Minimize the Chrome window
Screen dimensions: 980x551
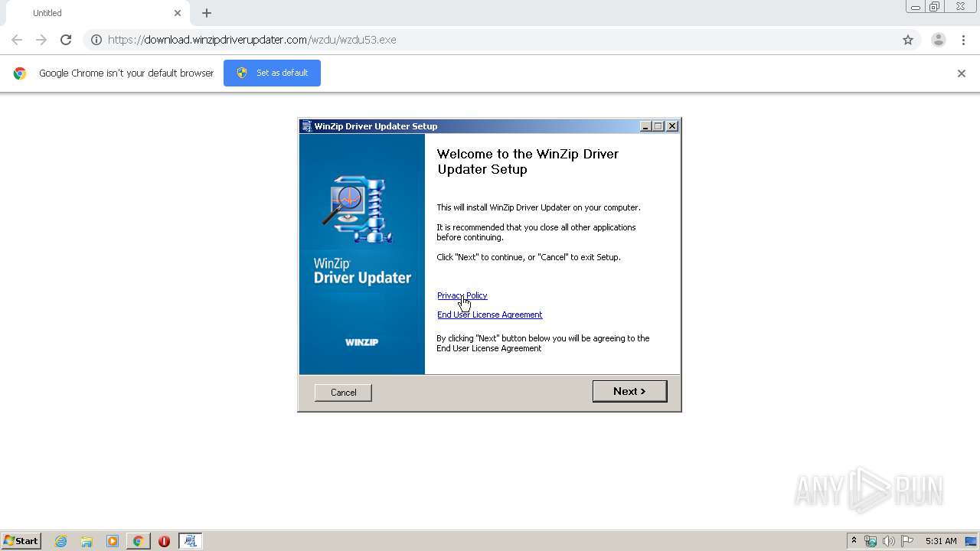pyautogui.click(x=915, y=7)
